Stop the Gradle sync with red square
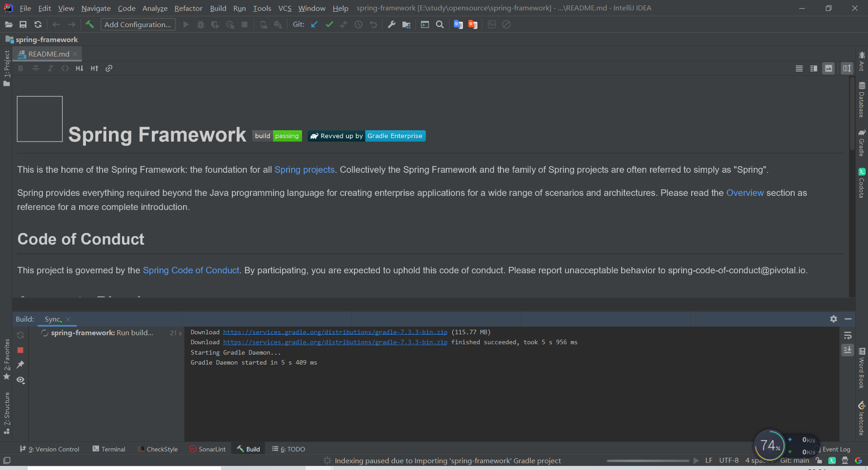868x470 pixels. pos(20,350)
